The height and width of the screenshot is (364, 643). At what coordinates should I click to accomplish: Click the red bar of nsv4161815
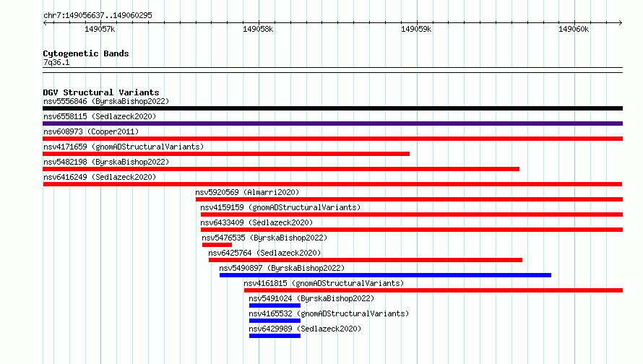[433, 290]
